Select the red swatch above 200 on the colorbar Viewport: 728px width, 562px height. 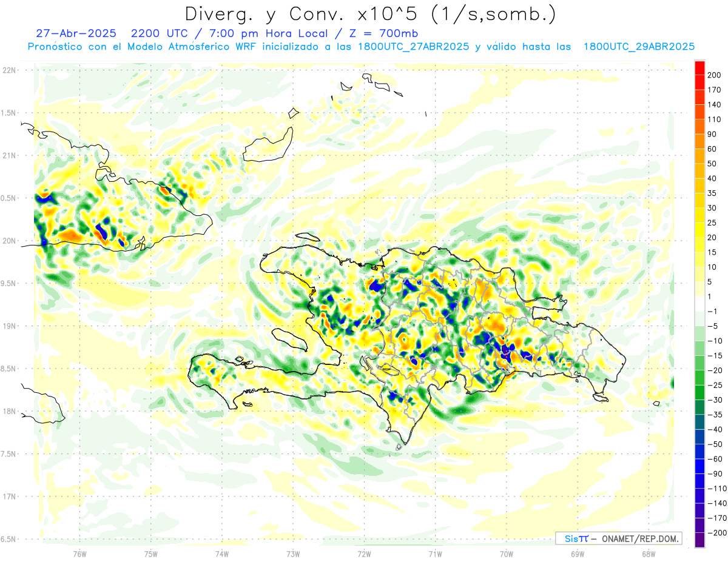(699, 68)
